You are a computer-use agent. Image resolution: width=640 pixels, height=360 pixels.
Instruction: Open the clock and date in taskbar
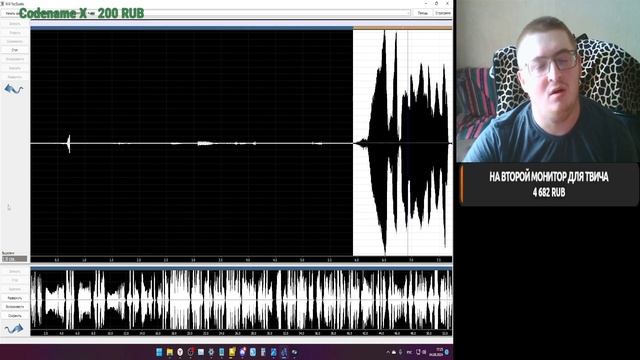pos(436,352)
